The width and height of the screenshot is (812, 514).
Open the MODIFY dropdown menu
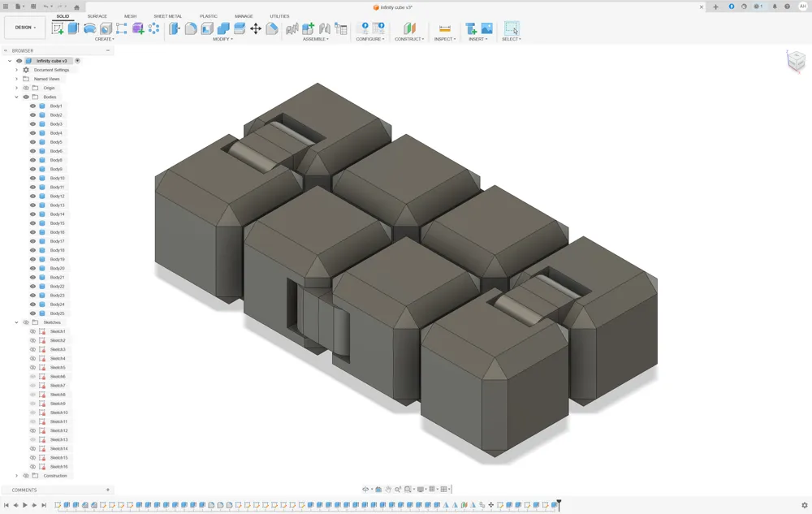222,39
